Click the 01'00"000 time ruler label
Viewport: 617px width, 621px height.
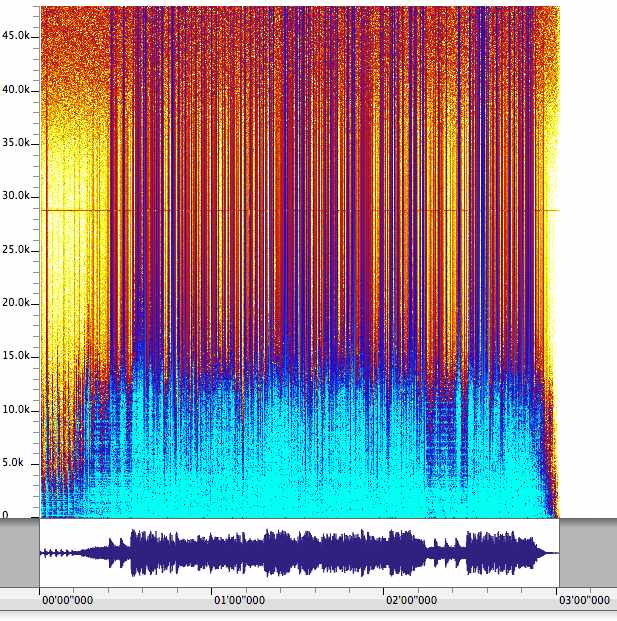(x=239, y=600)
